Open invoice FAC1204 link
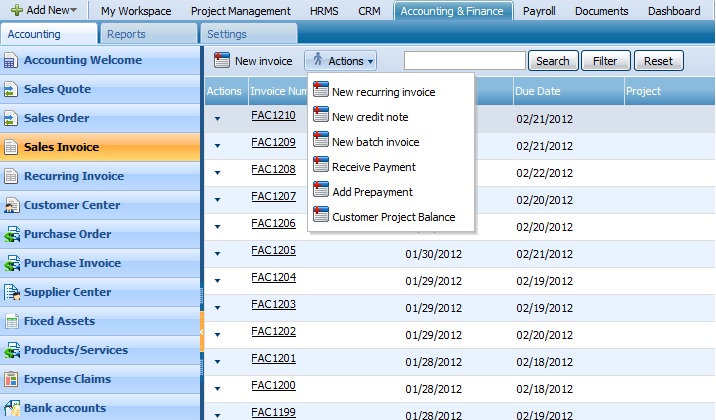The image size is (716, 420). tap(273, 277)
